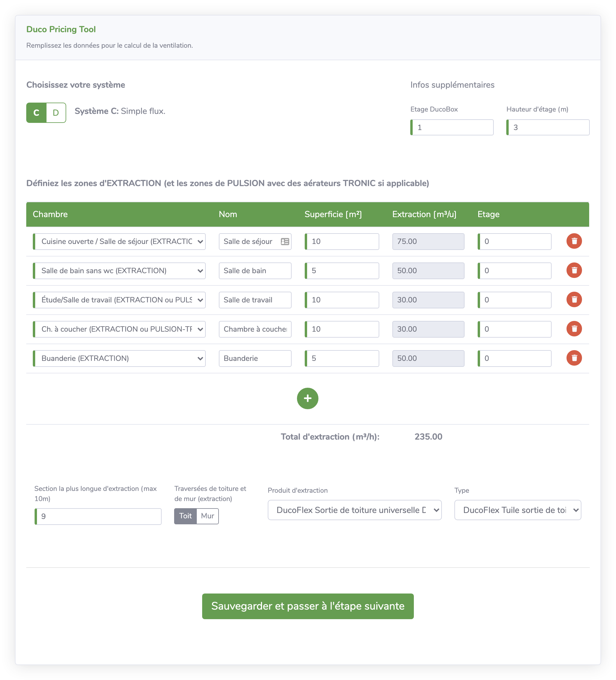Select Mur traversée option
616x680 pixels.
[207, 516]
